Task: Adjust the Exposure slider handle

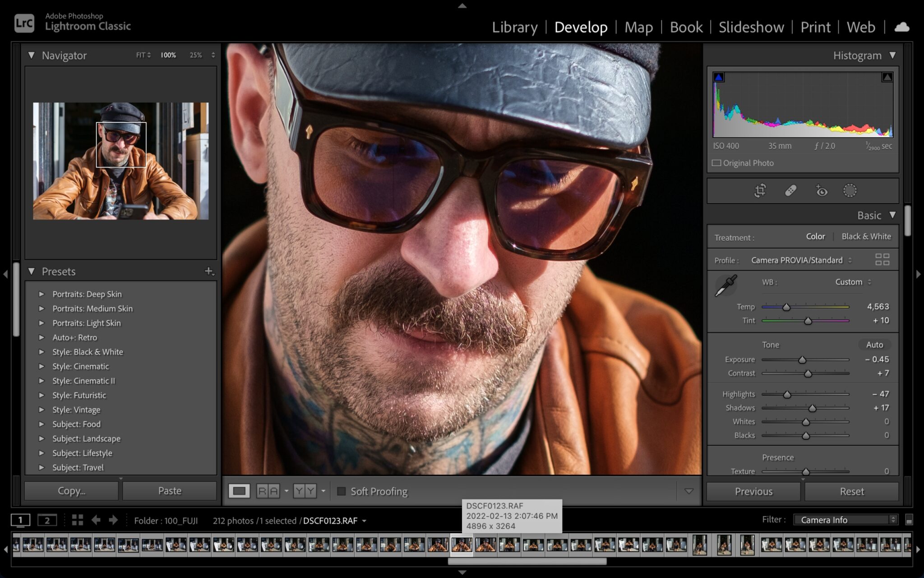Action: pyautogui.click(x=802, y=360)
